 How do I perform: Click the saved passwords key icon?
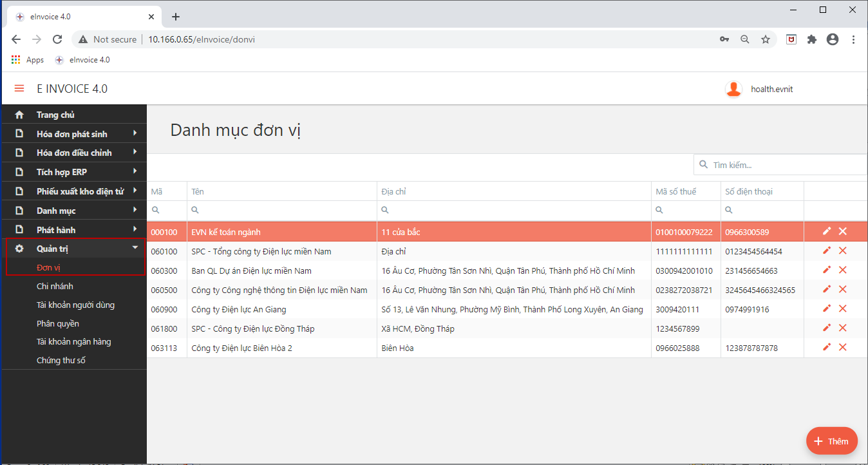(724, 39)
